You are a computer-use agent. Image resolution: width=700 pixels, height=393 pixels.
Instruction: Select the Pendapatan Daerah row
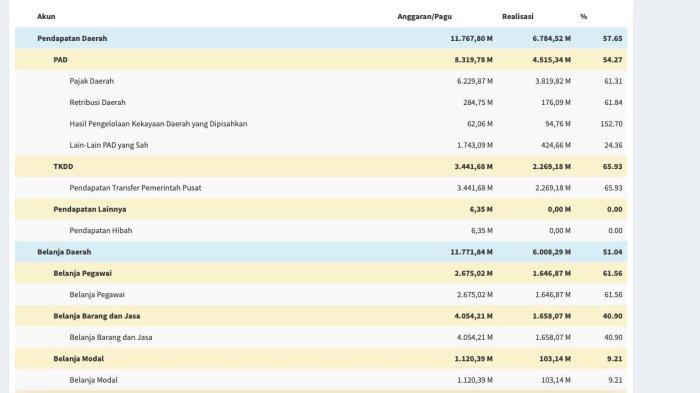tap(321, 38)
